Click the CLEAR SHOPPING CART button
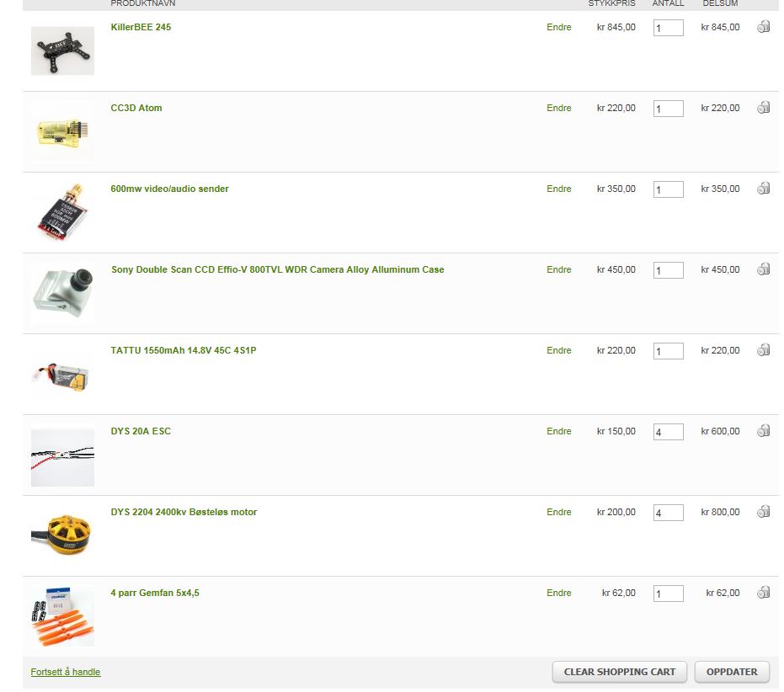784x692 pixels. 620,672
